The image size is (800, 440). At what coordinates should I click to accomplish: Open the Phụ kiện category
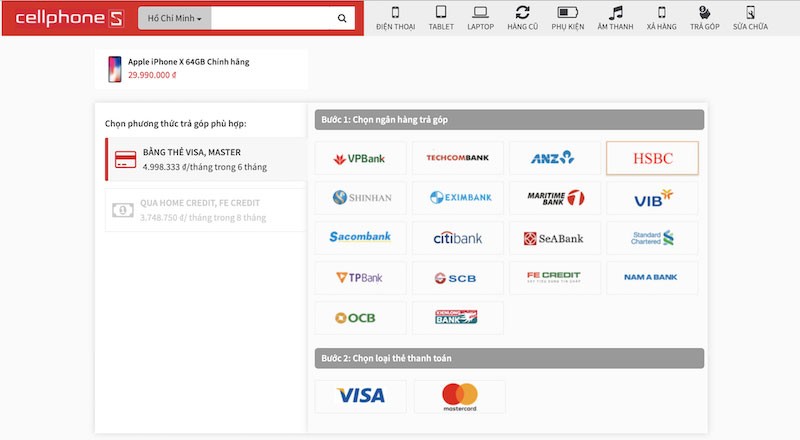(567, 18)
